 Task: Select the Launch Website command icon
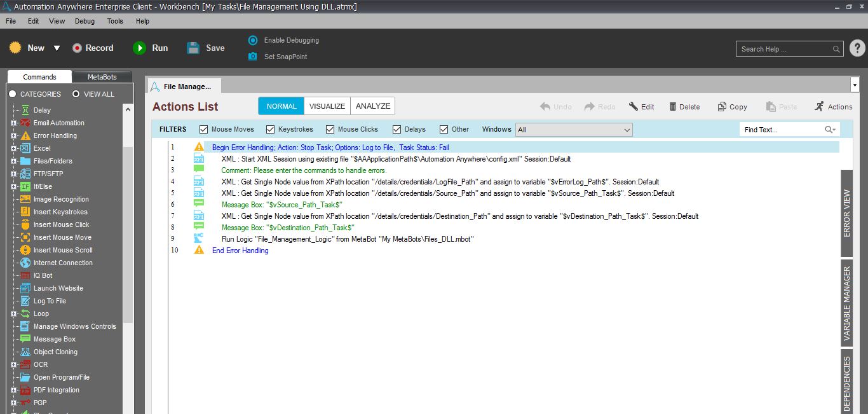(25, 288)
